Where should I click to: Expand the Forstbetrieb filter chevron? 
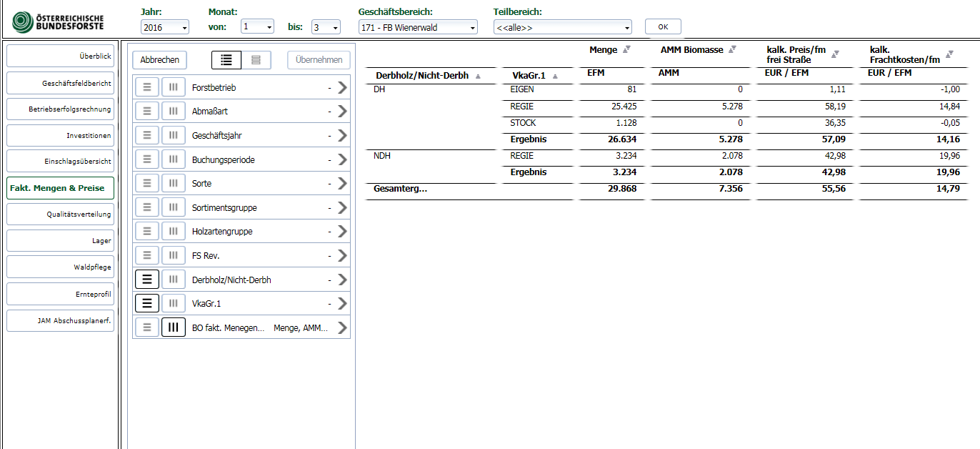pyautogui.click(x=342, y=87)
